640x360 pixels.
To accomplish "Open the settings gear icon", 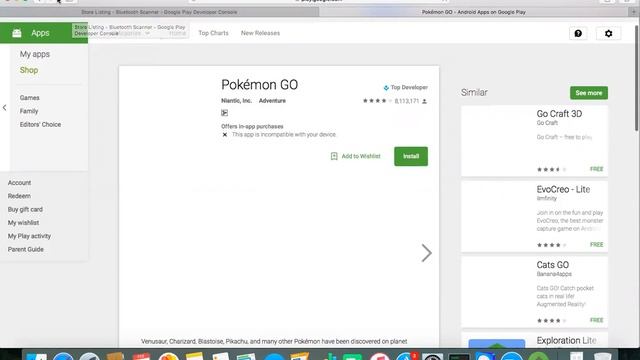I will coord(608,33).
